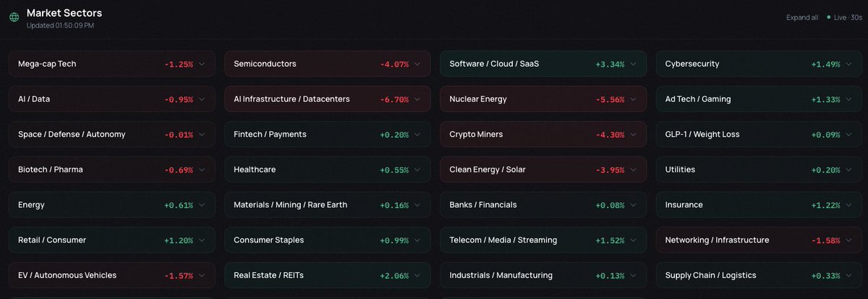
Task: Open the Nuclear Energy chevron arrow
Action: (633, 99)
